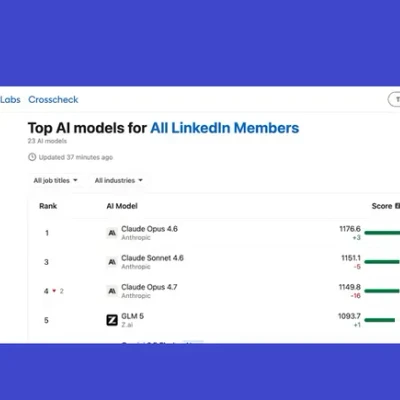Open the Crosscheck tab
The height and width of the screenshot is (400, 400).
[x=53, y=99]
